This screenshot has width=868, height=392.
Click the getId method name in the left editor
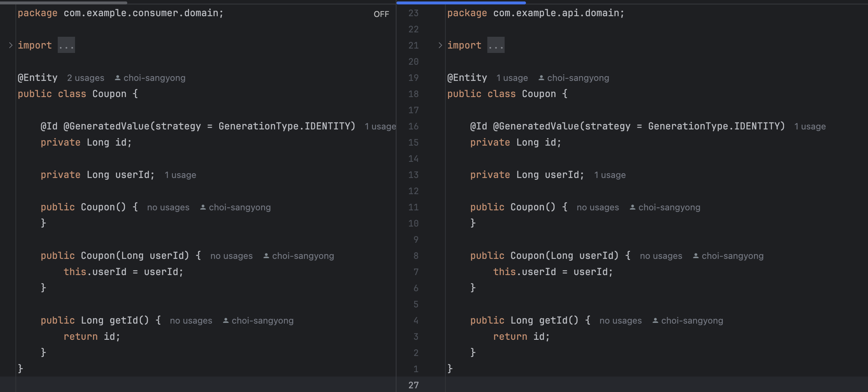(x=124, y=321)
